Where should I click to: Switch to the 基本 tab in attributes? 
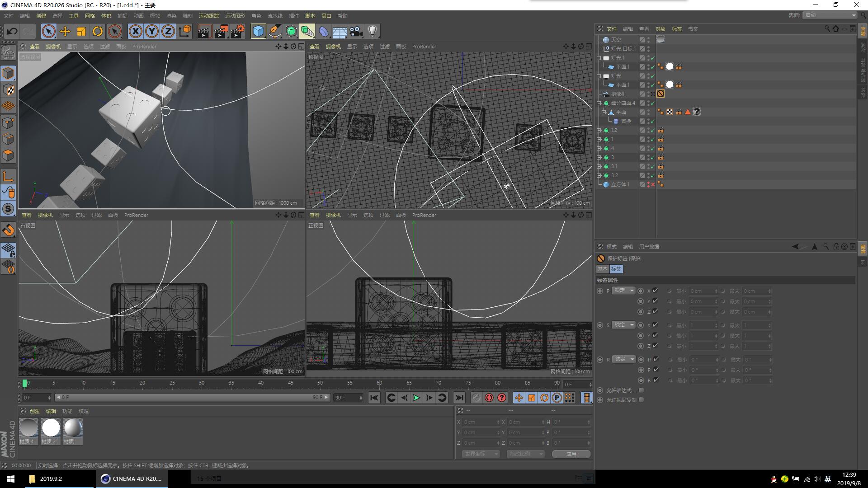pyautogui.click(x=602, y=269)
